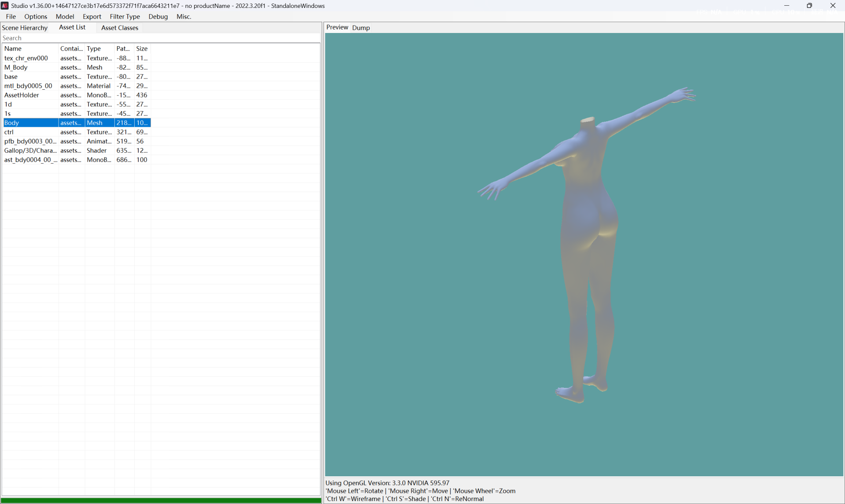Screen dimensions: 845x504
Task: Click the asset Search field
Action: tap(161, 38)
